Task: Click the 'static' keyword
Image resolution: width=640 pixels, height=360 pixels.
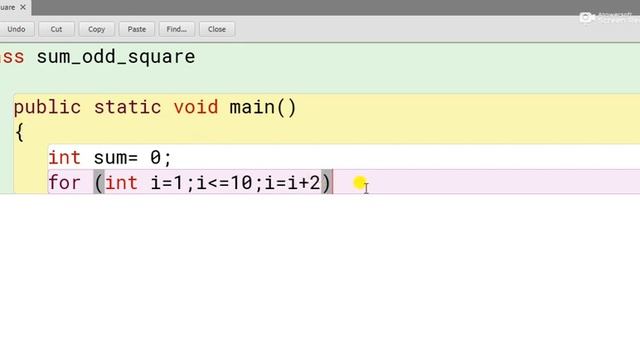Action: (127, 107)
